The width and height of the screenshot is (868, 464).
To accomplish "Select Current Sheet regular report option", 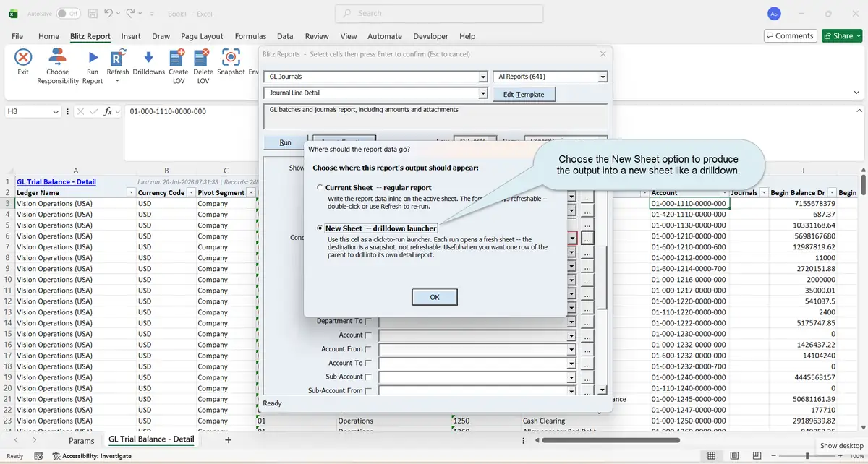I will click(x=320, y=188).
